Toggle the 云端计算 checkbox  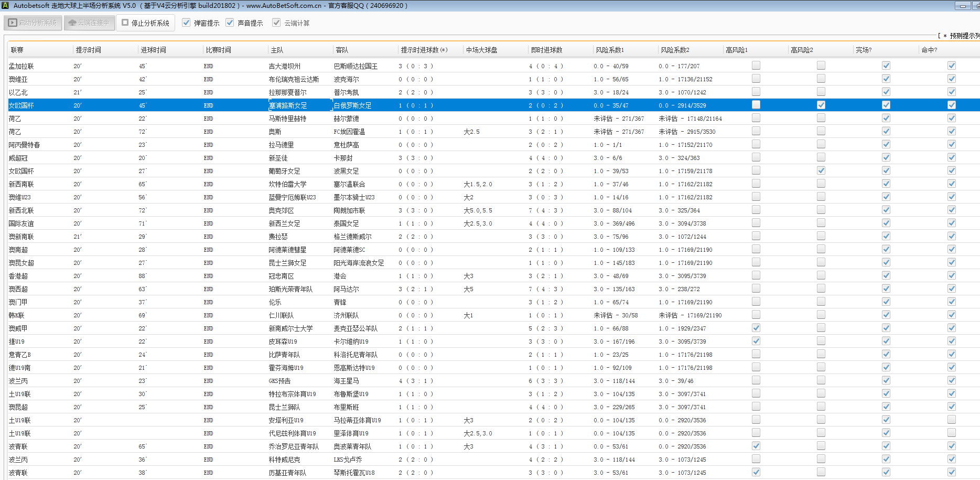(276, 23)
